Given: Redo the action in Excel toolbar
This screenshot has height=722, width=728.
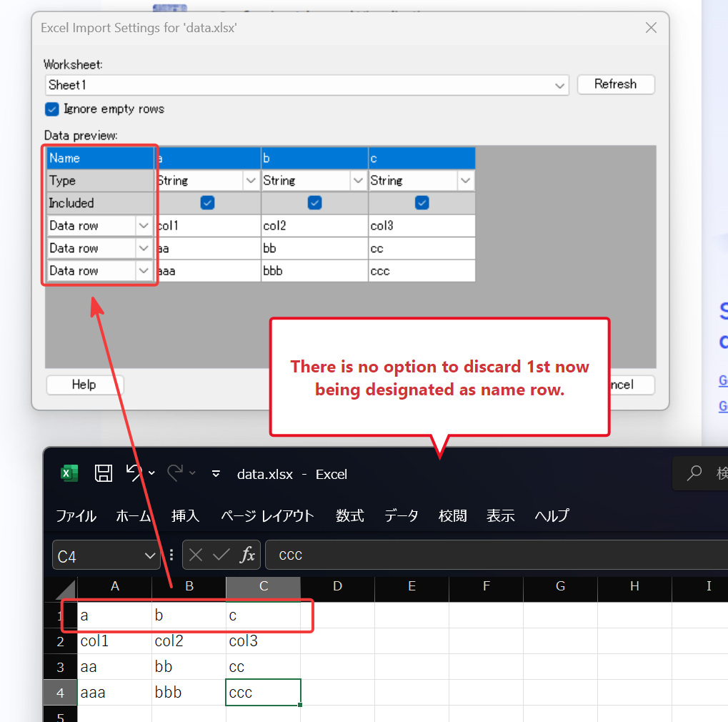Looking at the screenshot, I should pyautogui.click(x=175, y=473).
